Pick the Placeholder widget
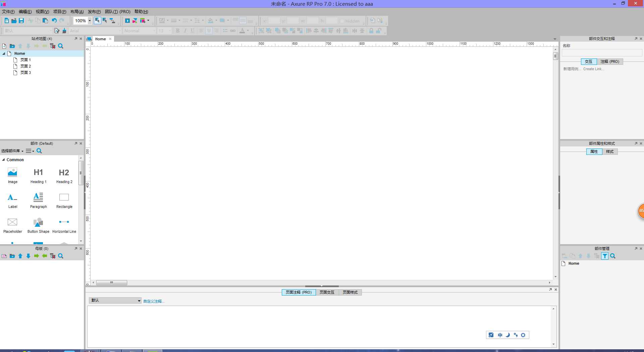 [x=12, y=225]
